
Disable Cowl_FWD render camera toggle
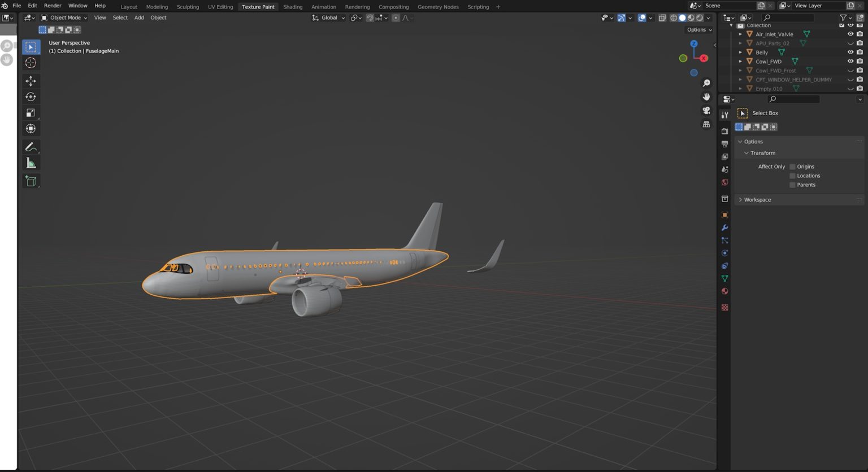(x=860, y=61)
